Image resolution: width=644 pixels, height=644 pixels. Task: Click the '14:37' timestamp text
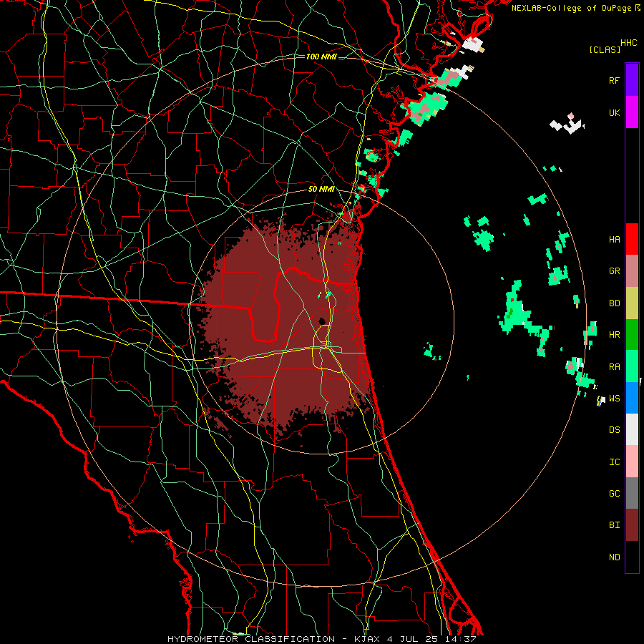point(459,639)
